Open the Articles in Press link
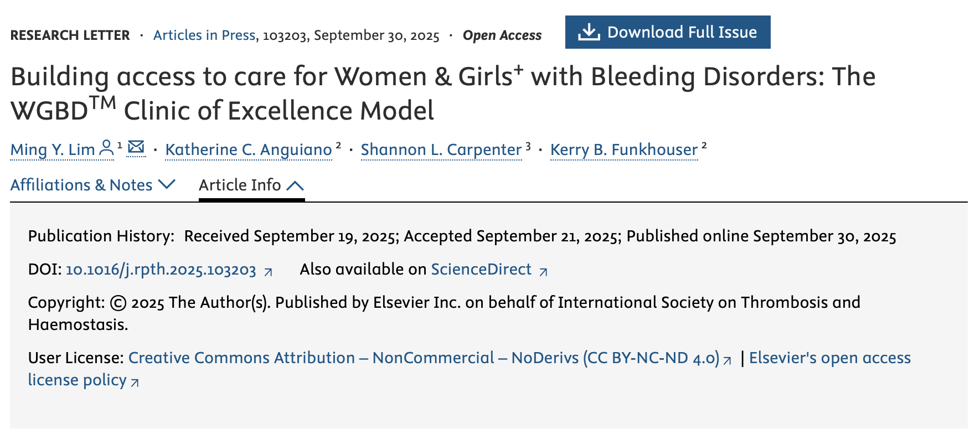This screenshot has height=434, width=980. tap(204, 35)
